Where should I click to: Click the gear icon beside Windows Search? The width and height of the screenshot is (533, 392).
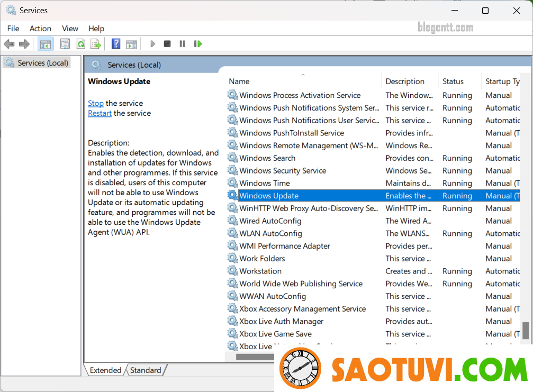click(x=232, y=158)
